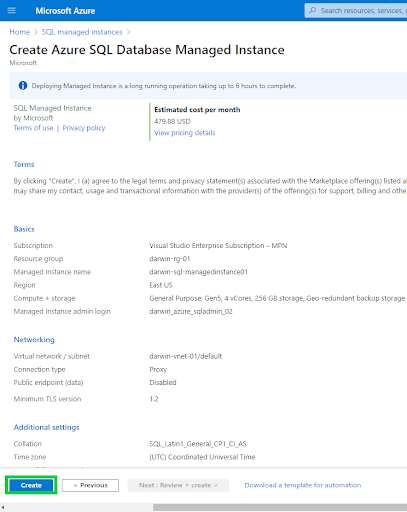Select the Compute + storage label
This screenshot has width=407, height=512.
(x=44, y=298)
